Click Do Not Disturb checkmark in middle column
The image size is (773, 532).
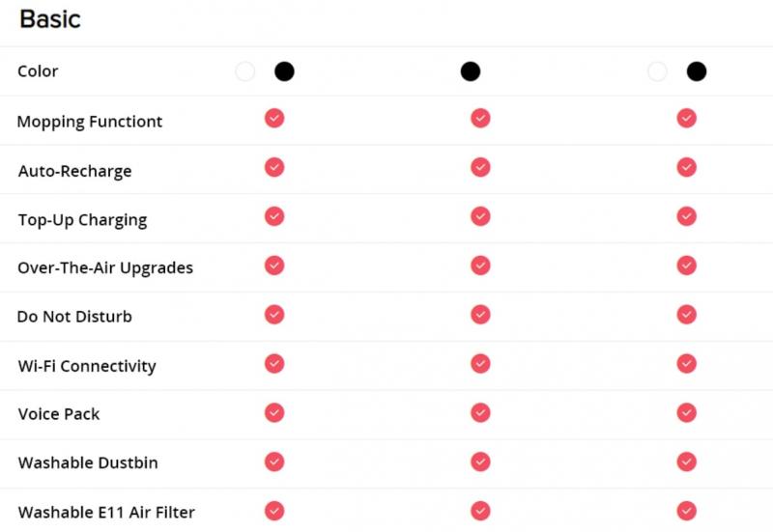pyautogui.click(x=480, y=314)
